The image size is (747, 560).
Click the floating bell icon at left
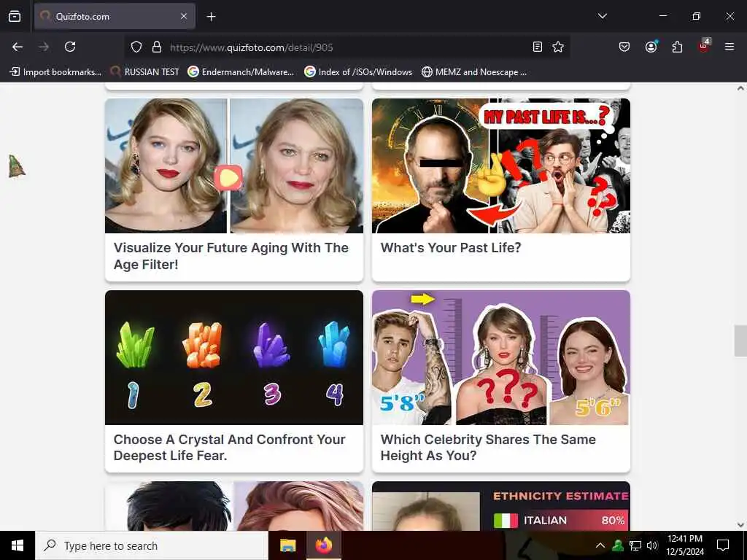(x=17, y=167)
